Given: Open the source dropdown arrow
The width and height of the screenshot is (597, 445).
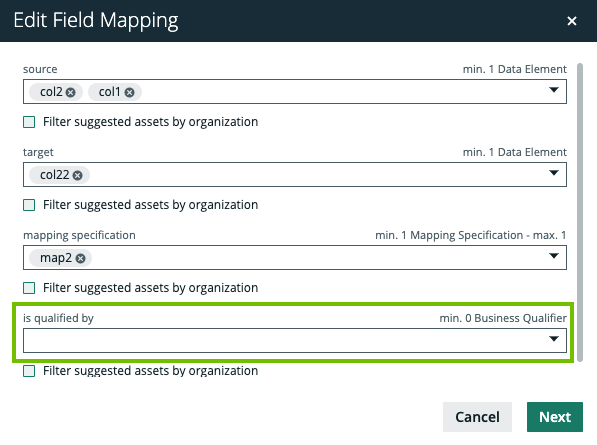Looking at the screenshot, I should coord(554,90).
